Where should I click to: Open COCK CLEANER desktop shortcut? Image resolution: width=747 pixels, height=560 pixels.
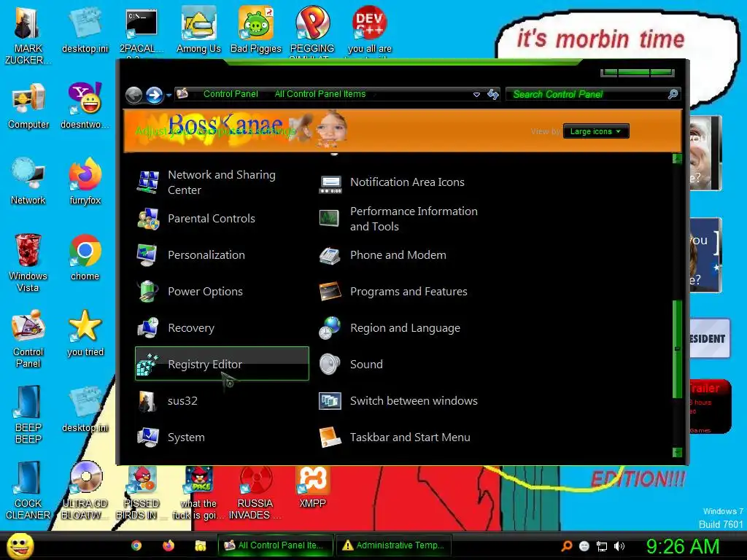tap(28, 491)
